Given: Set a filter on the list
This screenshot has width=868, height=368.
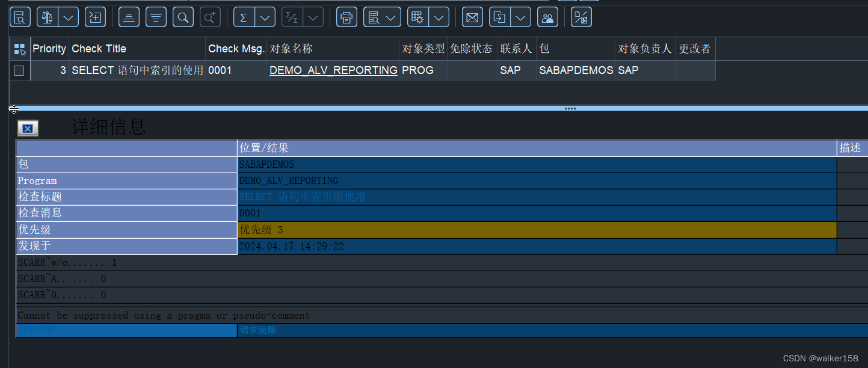Looking at the screenshot, I should pyautogui.click(x=156, y=17).
